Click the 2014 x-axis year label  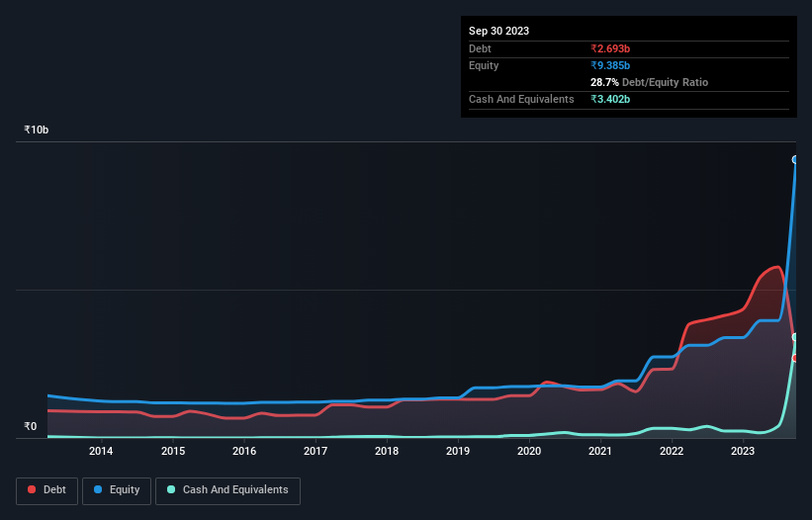[x=101, y=451]
